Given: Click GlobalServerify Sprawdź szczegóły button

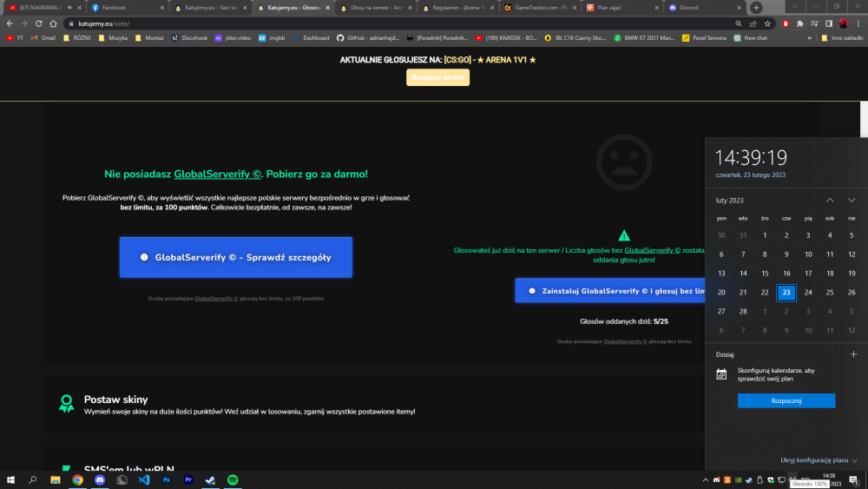Looking at the screenshot, I should click(x=236, y=257).
